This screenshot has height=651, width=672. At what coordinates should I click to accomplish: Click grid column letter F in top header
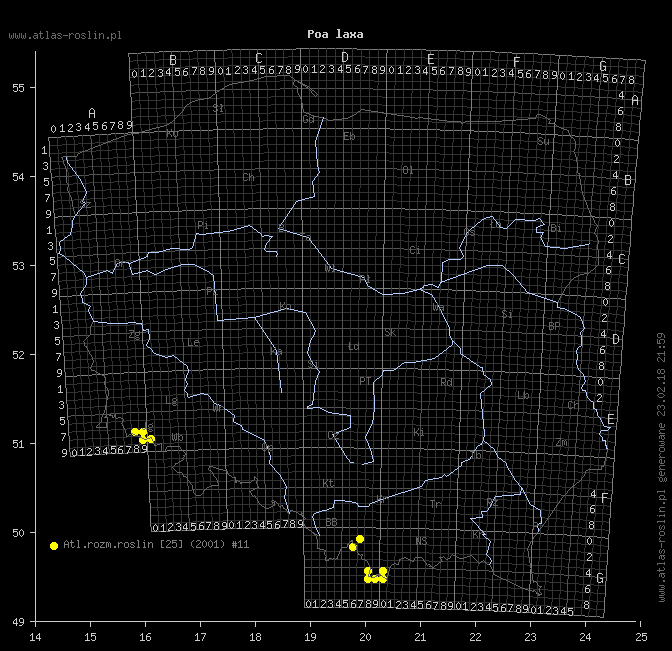coord(517,63)
